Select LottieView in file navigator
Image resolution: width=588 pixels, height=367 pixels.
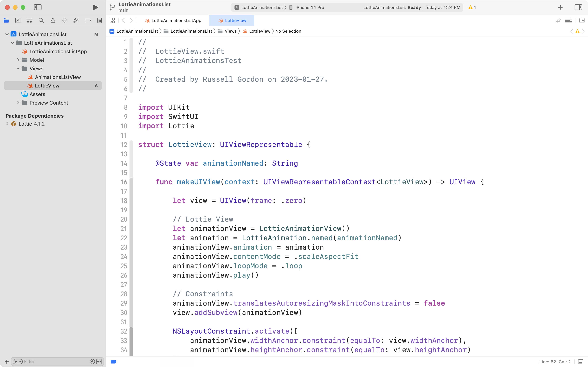[x=47, y=85]
